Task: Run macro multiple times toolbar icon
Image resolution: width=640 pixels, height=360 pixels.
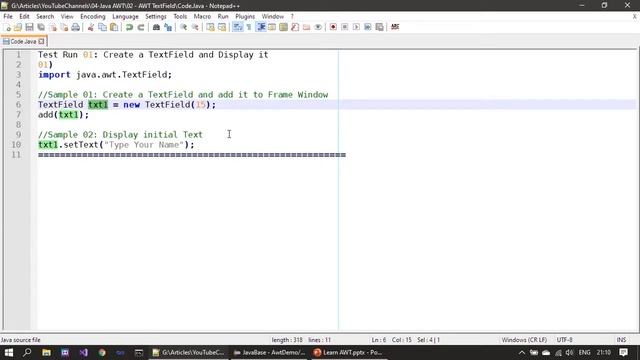Action: pos(367,27)
